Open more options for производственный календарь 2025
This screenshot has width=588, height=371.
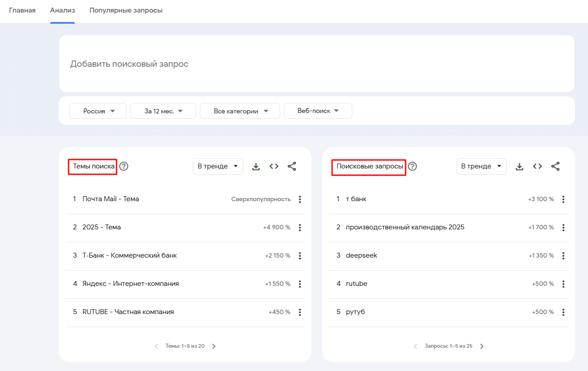(x=563, y=228)
